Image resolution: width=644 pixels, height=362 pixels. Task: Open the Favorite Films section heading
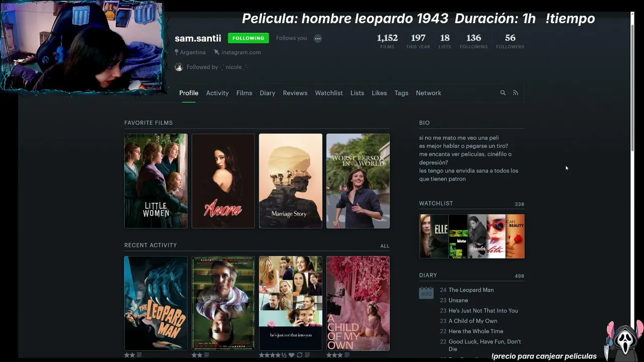point(148,123)
